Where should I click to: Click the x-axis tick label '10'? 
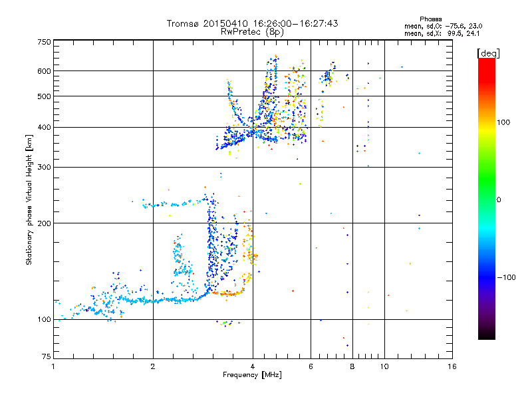pyautogui.click(x=384, y=366)
